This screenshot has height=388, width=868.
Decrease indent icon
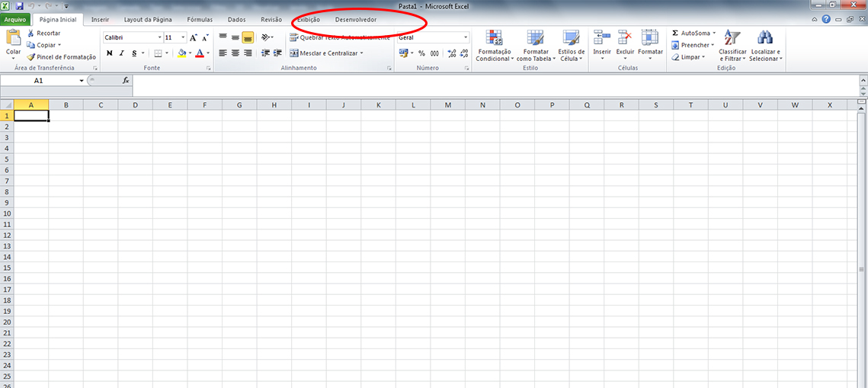click(x=265, y=53)
